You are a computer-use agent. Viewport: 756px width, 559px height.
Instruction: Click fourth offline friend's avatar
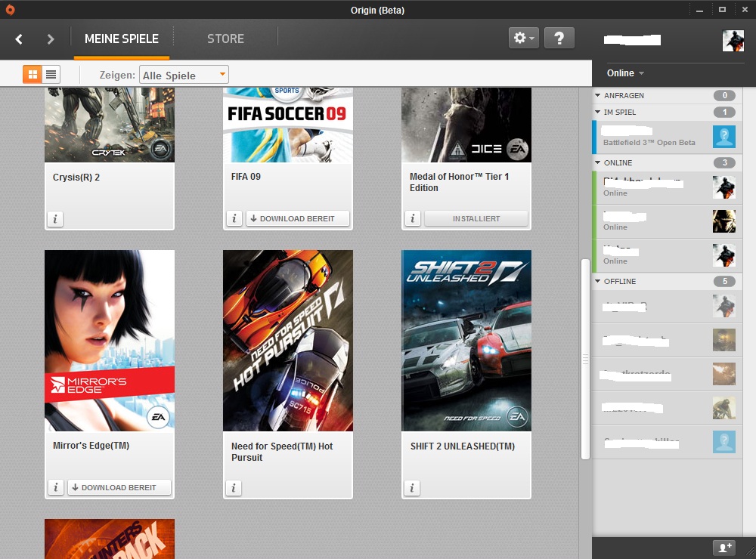pyautogui.click(x=724, y=408)
